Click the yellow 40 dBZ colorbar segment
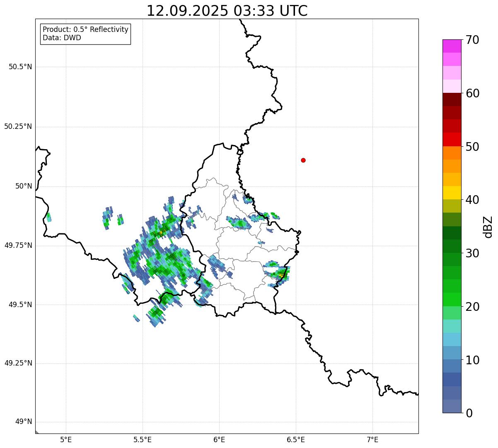 point(452,193)
